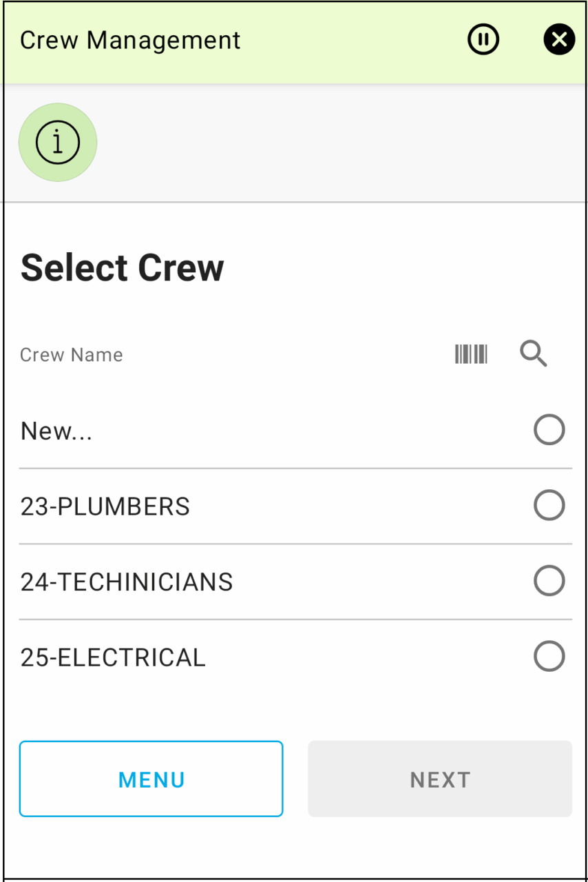Click the New... list entry text
Screen dimensions: 588x882
pyautogui.click(x=56, y=431)
